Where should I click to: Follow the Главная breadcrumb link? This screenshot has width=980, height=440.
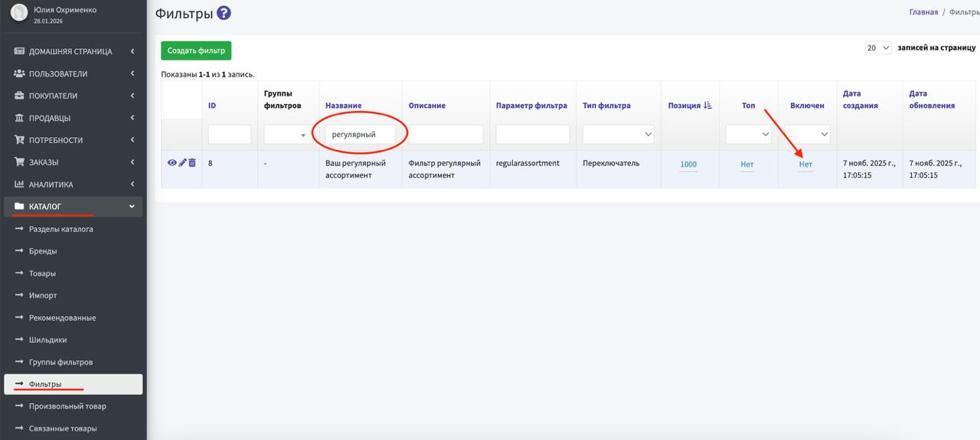923,12
